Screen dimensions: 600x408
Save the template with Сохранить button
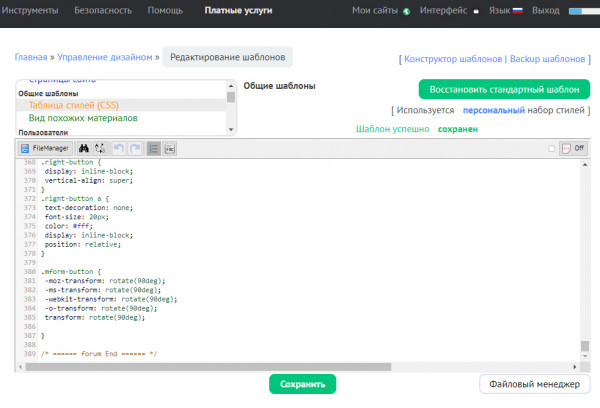pos(302,384)
